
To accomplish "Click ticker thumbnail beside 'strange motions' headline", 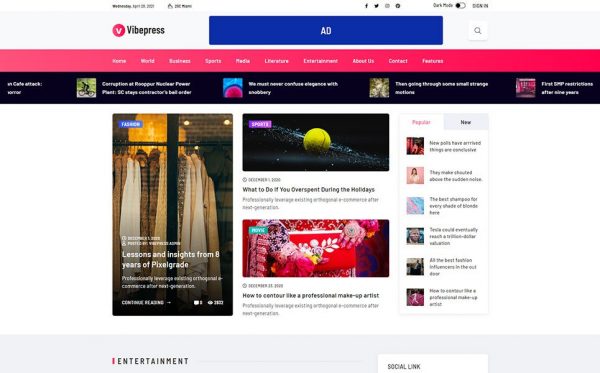I will click(x=379, y=88).
